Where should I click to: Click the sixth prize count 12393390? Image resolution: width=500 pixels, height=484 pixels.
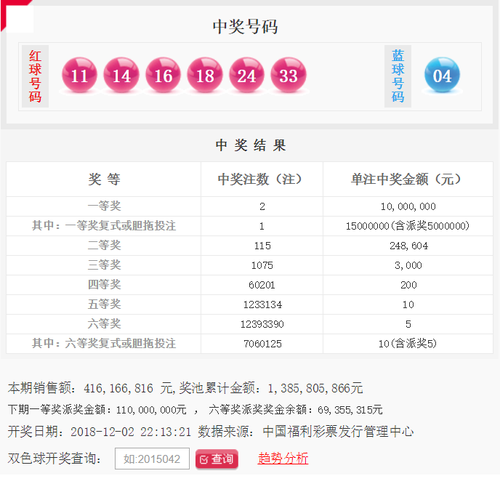click(x=262, y=324)
